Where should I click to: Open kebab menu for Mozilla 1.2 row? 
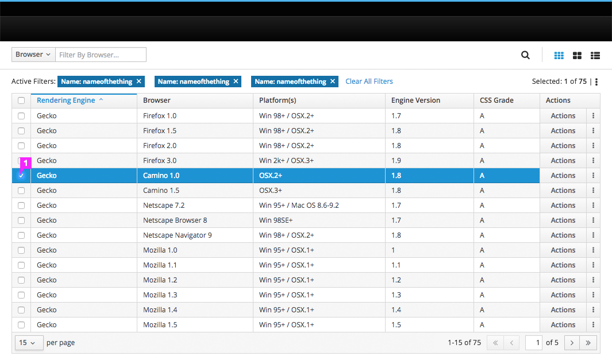tap(593, 280)
